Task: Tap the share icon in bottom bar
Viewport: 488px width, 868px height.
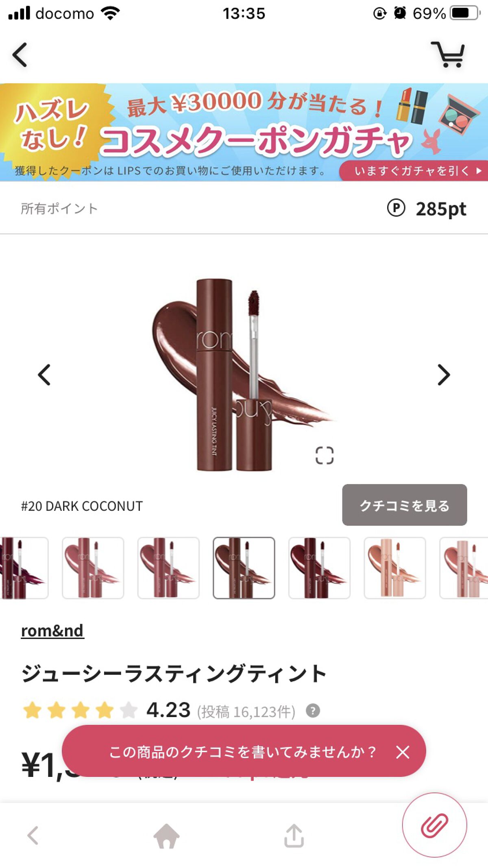Action: pyautogui.click(x=294, y=835)
